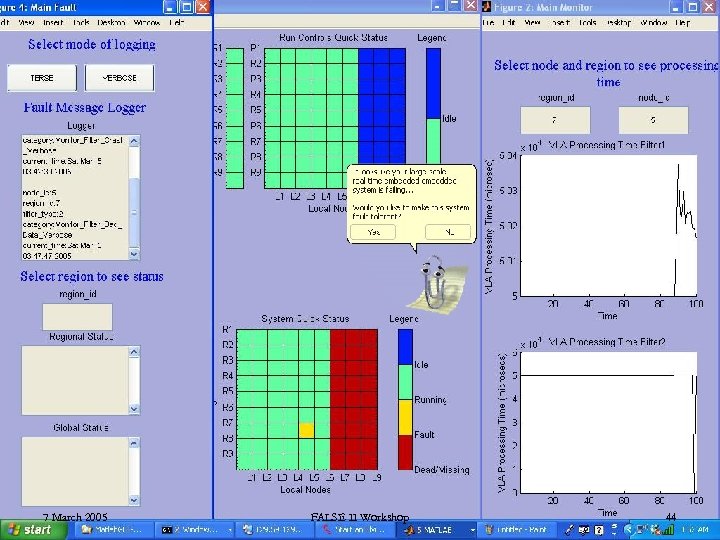Expand the MATLAB taskbar group dropdown arrow
This screenshot has height=540, width=720.
point(472,530)
